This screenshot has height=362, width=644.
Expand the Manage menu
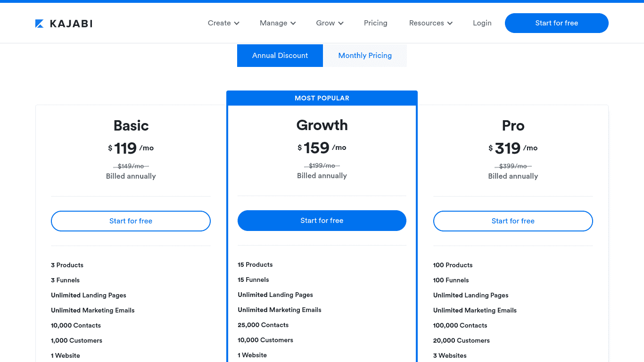278,23
